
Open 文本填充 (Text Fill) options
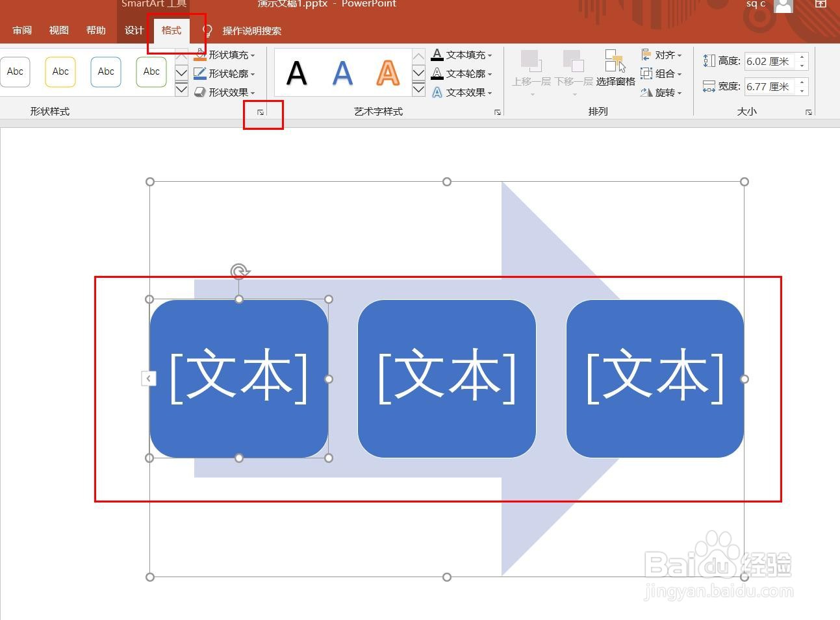click(463, 55)
